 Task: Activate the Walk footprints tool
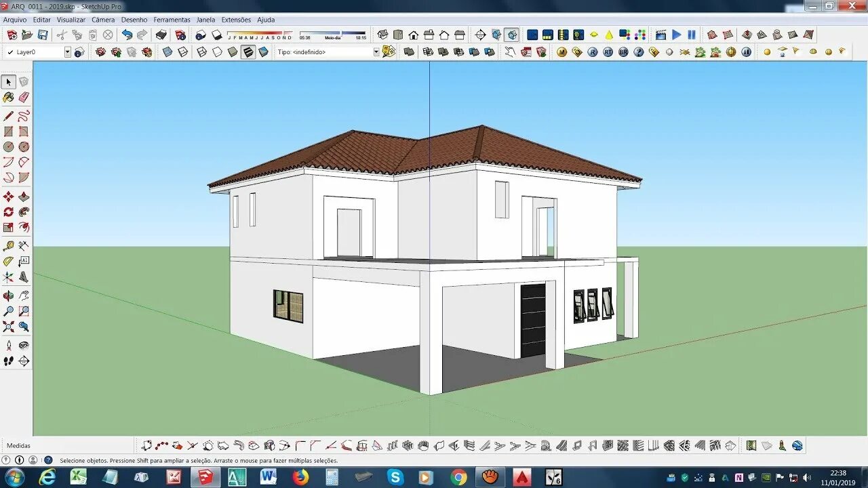click(9, 361)
